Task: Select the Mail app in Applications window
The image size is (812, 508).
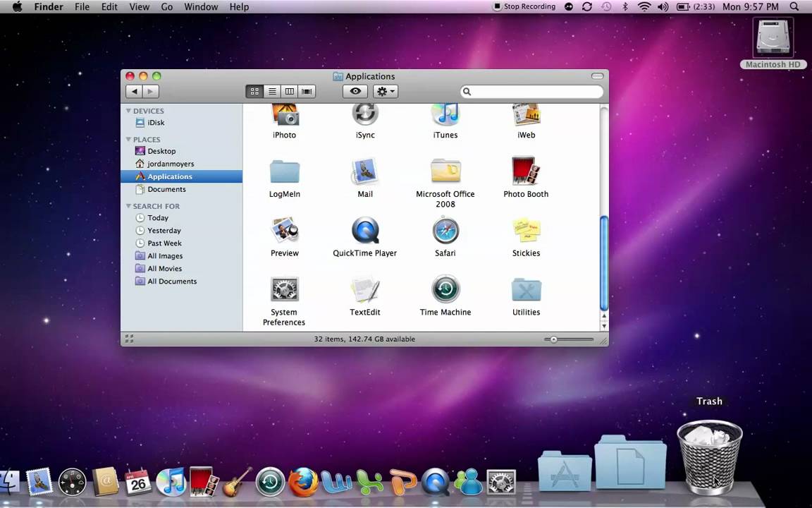Action: pyautogui.click(x=365, y=171)
